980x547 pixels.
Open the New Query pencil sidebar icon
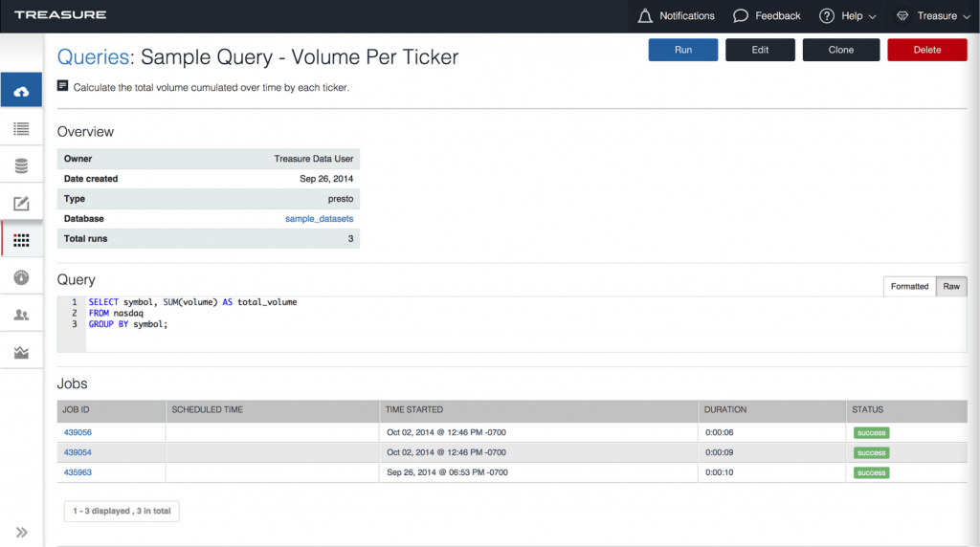[21, 204]
